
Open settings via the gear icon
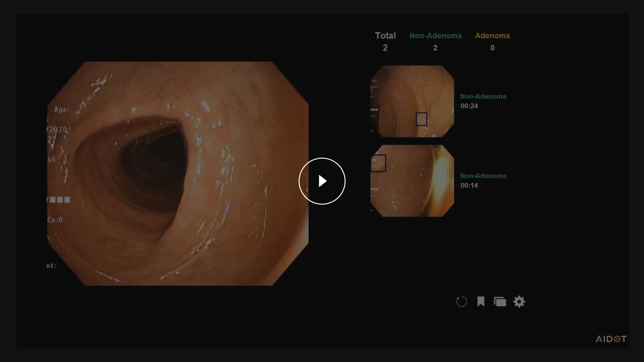pyautogui.click(x=519, y=301)
